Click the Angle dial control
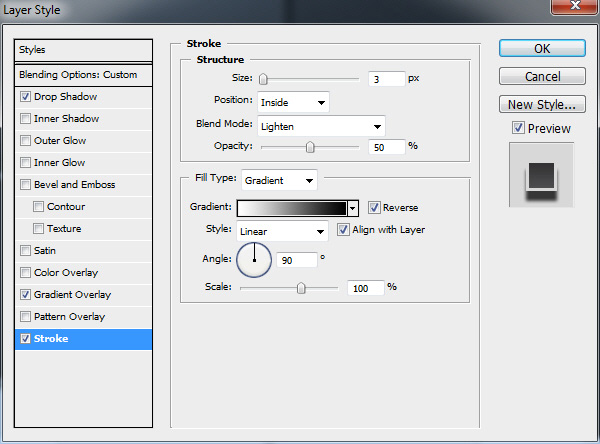This screenshot has height=444, width=600. [254, 260]
